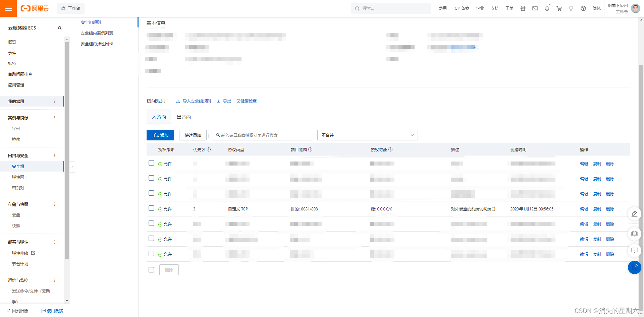Viewport: 644px width, 317px height.
Task: Click the three-dot menu beside 实例与镜像
Action: [55, 118]
